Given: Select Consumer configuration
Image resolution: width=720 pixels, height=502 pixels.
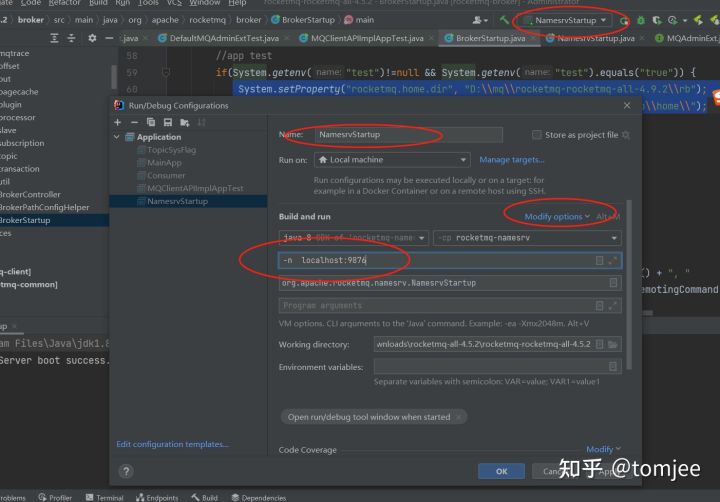Looking at the screenshot, I should pos(161,175).
